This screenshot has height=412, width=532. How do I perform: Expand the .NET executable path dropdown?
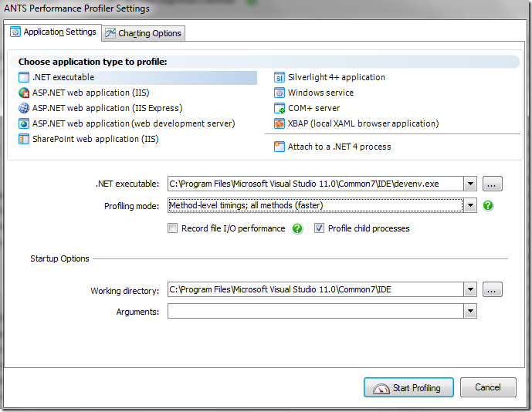coord(470,184)
